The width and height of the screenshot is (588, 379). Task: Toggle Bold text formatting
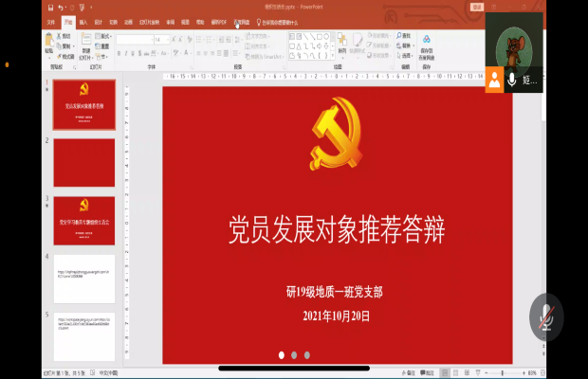119,53
